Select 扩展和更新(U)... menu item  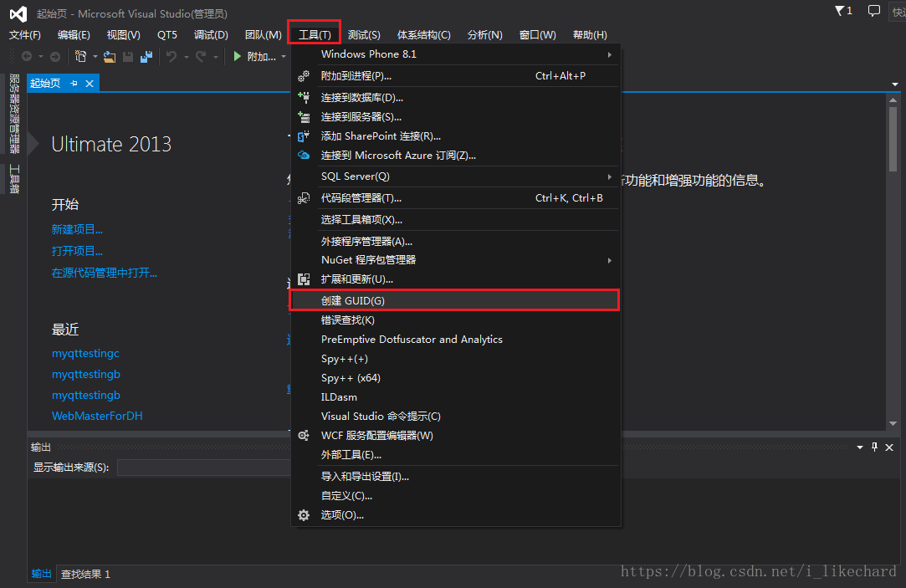456,279
